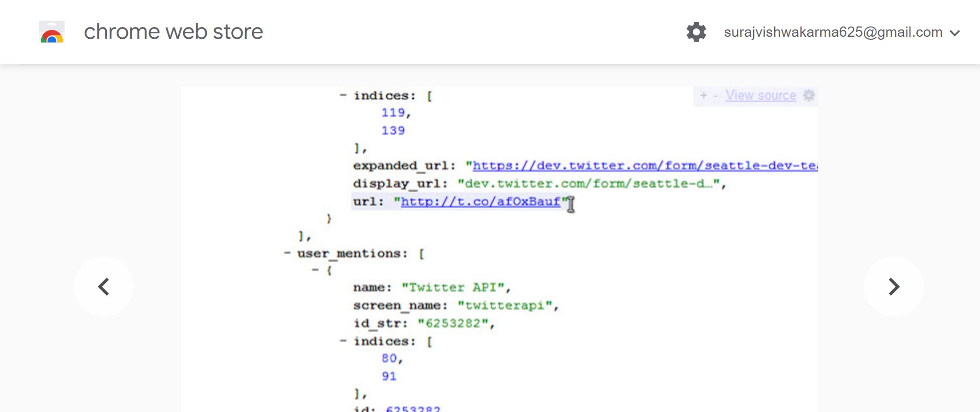Go to the next screenshot with right arrow
The height and width of the screenshot is (412, 980).
(894, 286)
